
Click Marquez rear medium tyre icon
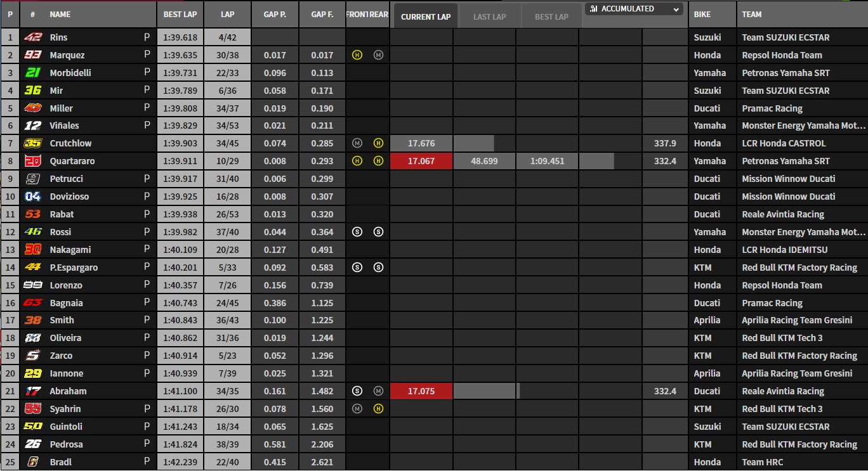click(x=378, y=55)
